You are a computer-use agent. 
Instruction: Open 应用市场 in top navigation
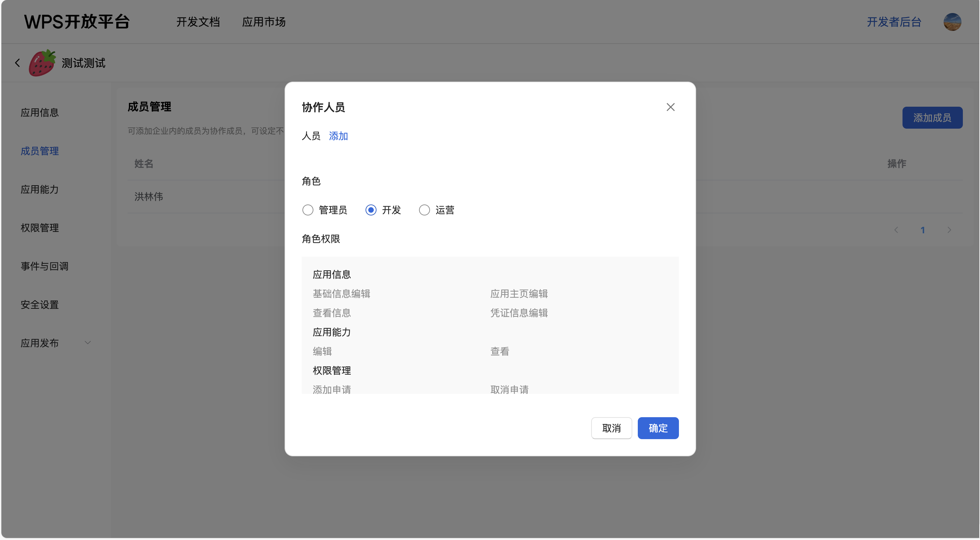(264, 22)
